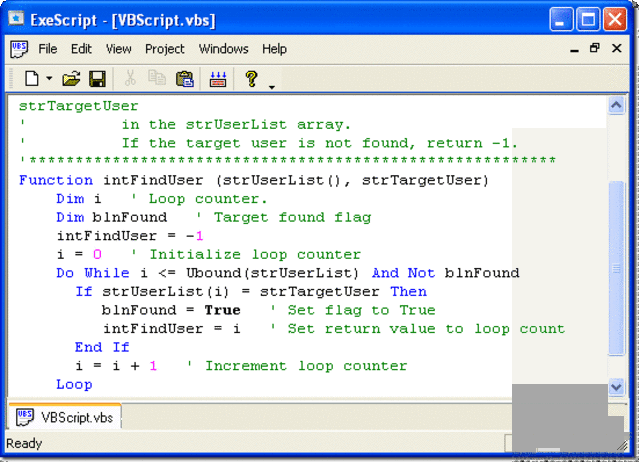The image size is (640, 463).
Task: Click the 'Do While' line in code
Action: point(288,273)
